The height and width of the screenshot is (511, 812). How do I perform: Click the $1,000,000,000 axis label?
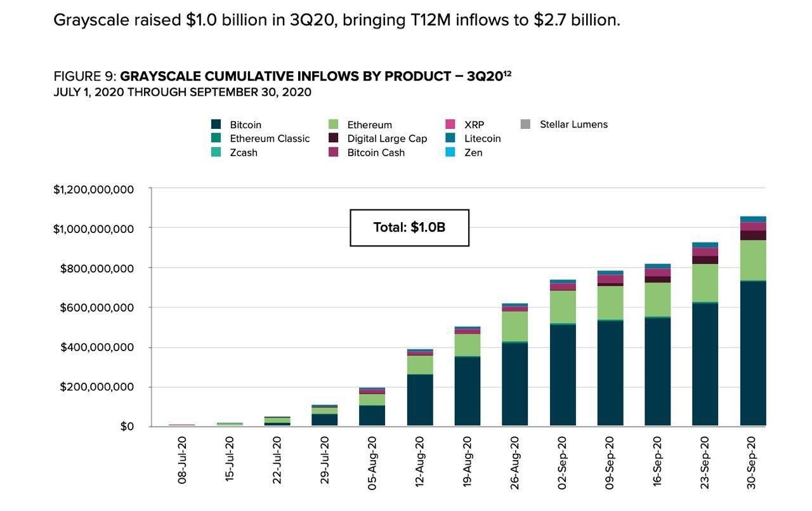[93, 229]
